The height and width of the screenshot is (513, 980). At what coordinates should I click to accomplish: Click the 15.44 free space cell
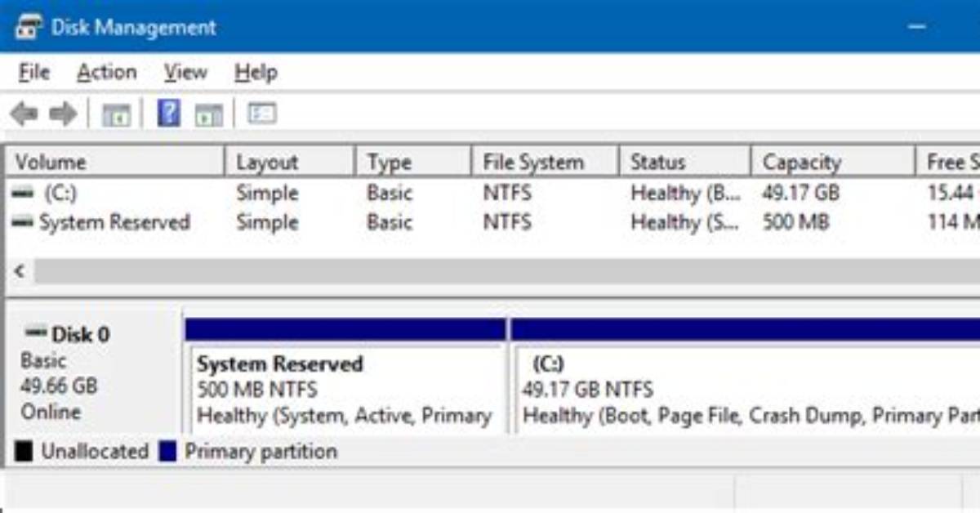click(953, 194)
